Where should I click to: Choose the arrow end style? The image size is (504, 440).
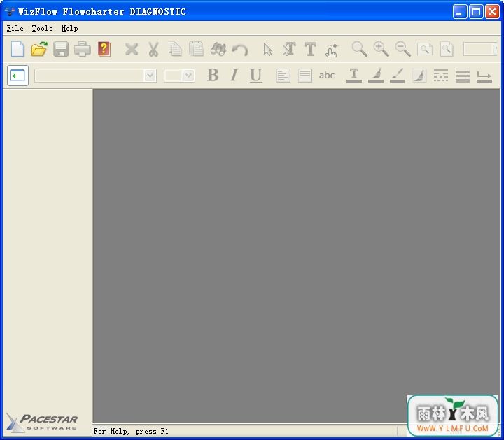484,76
